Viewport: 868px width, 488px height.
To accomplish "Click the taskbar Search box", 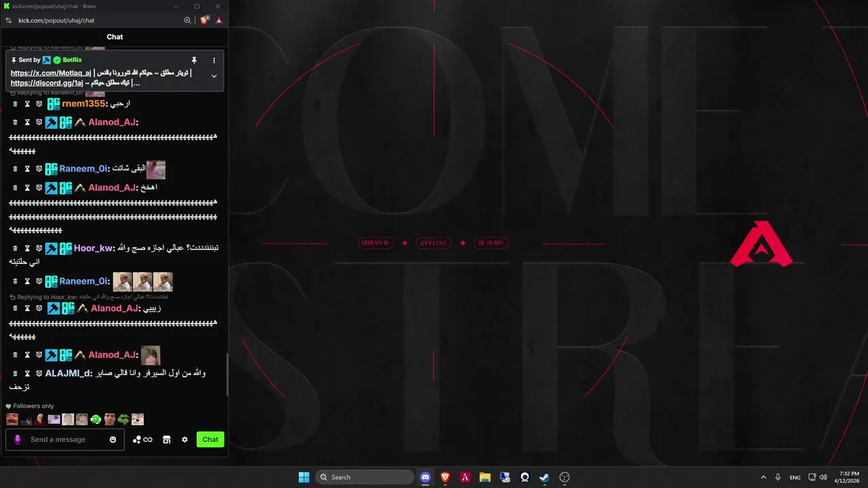I will pyautogui.click(x=365, y=477).
